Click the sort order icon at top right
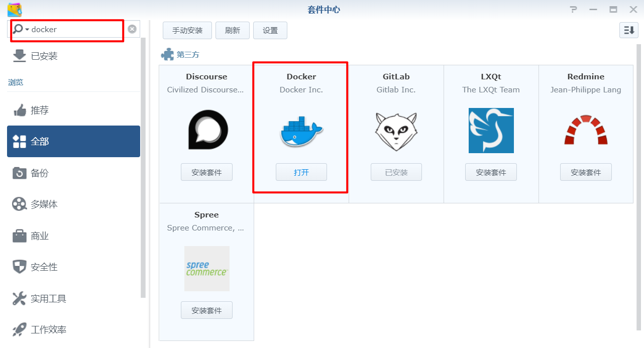The width and height of the screenshot is (644, 348). [x=628, y=30]
